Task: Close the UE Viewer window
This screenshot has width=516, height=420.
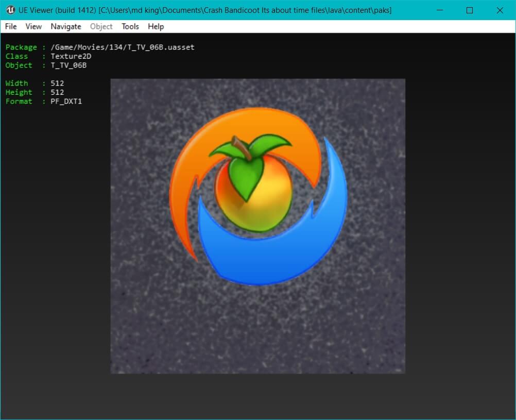Action: tap(500, 10)
